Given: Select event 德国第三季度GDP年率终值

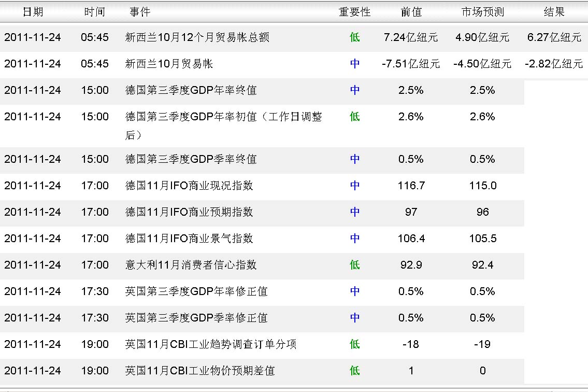Looking at the screenshot, I should point(191,90).
